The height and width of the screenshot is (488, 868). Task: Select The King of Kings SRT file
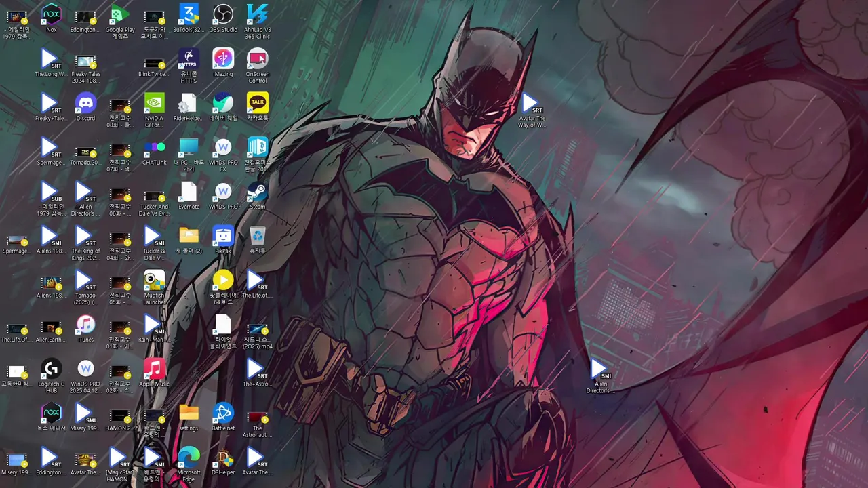tap(85, 243)
